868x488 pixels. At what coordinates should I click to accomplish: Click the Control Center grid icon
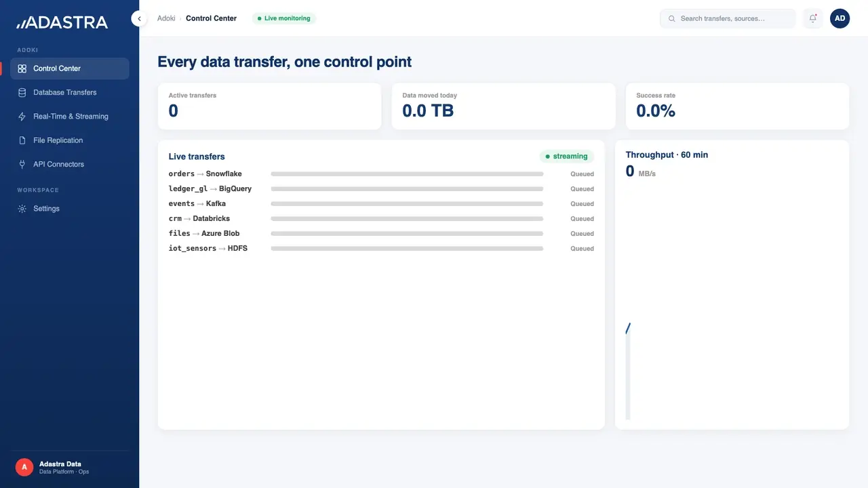[22, 68]
